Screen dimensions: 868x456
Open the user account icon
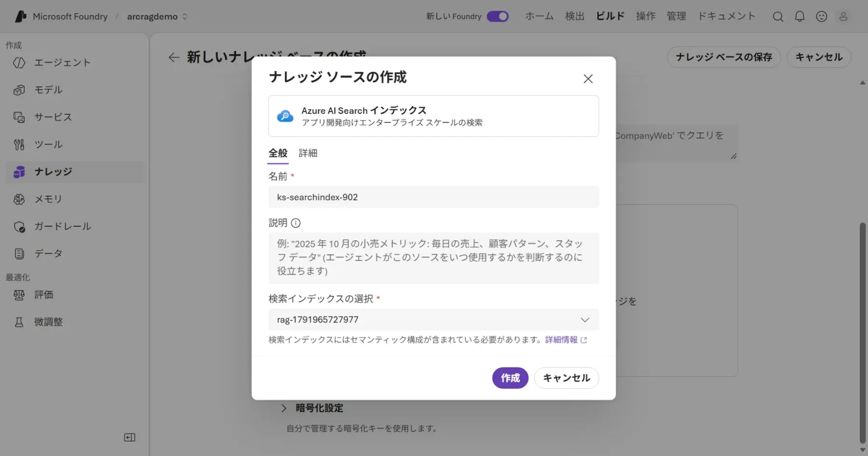click(843, 16)
